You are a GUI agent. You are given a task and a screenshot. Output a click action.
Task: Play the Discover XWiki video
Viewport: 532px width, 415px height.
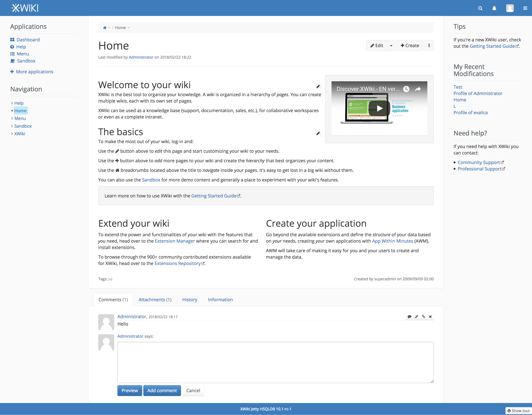pyautogui.click(x=379, y=108)
